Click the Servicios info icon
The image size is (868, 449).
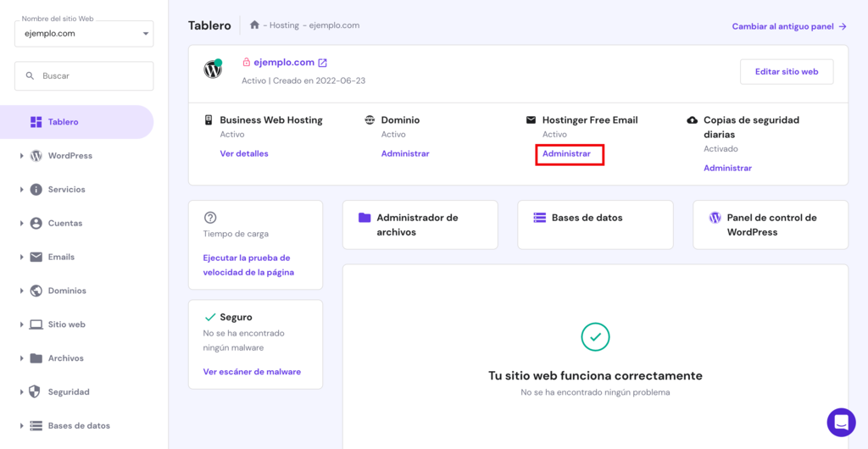[x=36, y=190]
